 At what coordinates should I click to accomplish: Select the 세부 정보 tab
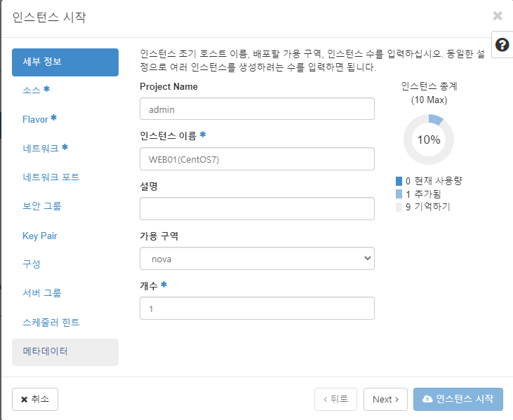65,62
